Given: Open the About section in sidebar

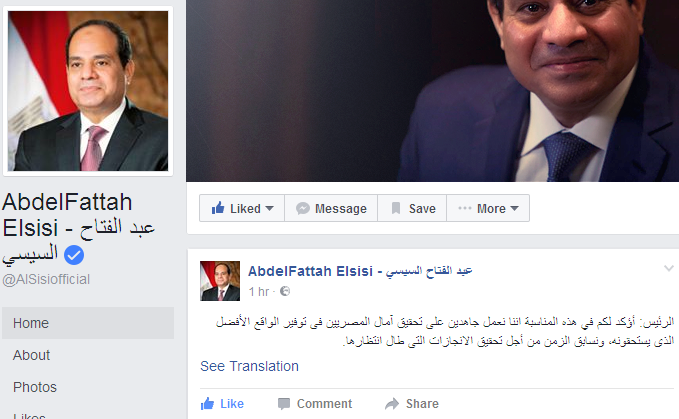Looking at the screenshot, I should (32, 355).
